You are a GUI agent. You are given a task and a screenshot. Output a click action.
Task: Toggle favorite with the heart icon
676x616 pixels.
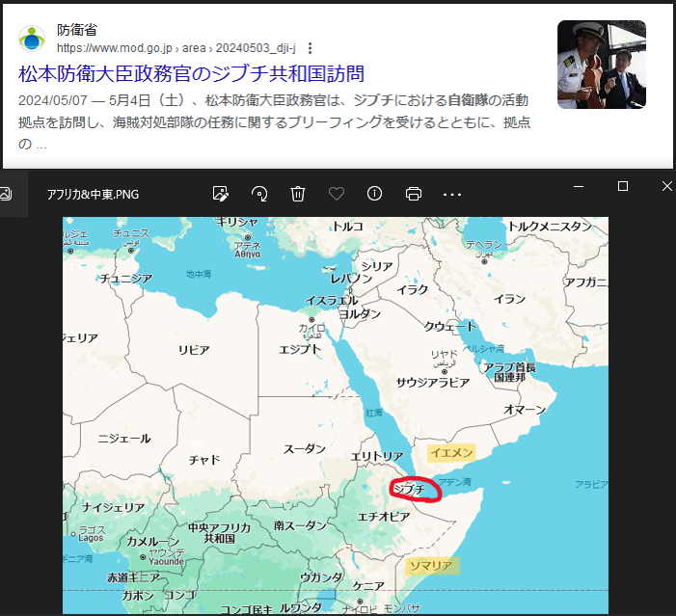pyautogui.click(x=337, y=194)
